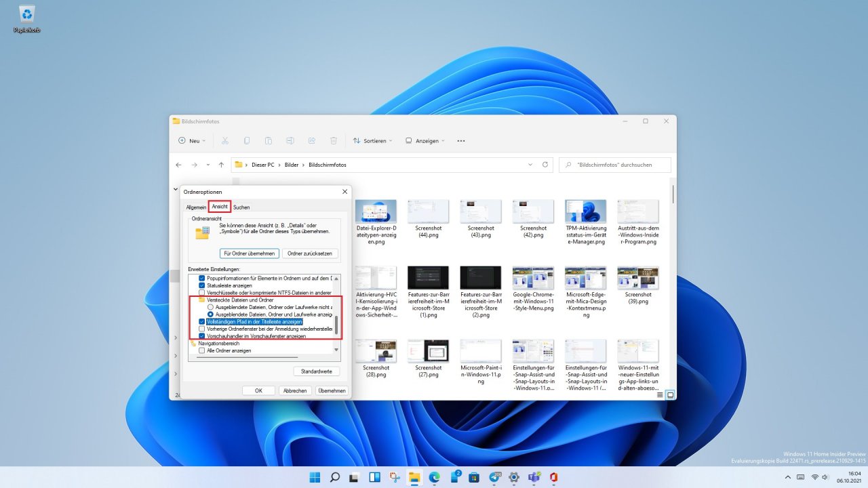Switch to large thumbnails view icon

670,395
